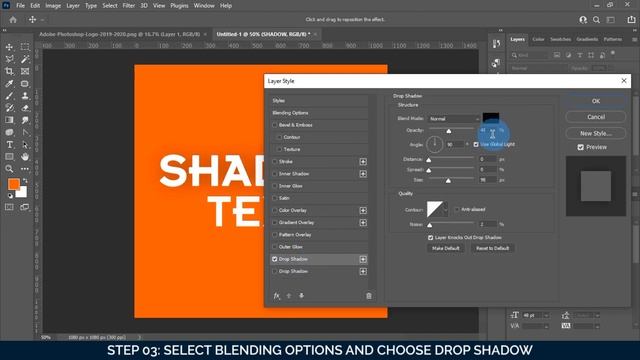Click OK in Layer Style dialog
640x360 pixels.
click(x=596, y=101)
